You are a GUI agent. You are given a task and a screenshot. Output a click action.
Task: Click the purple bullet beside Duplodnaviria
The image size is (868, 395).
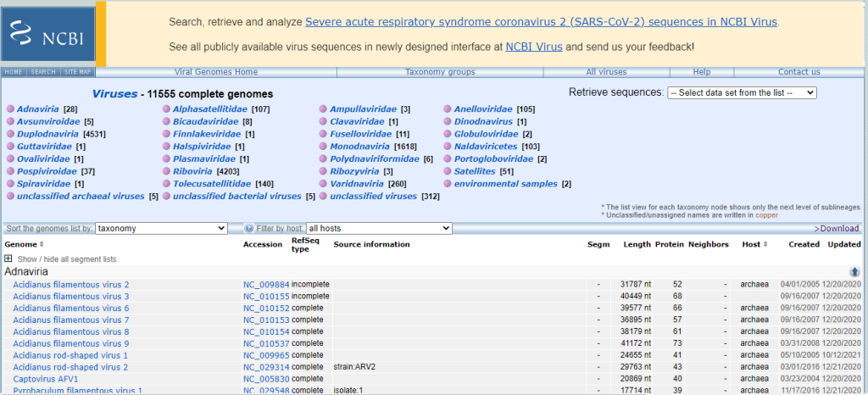tap(10, 135)
